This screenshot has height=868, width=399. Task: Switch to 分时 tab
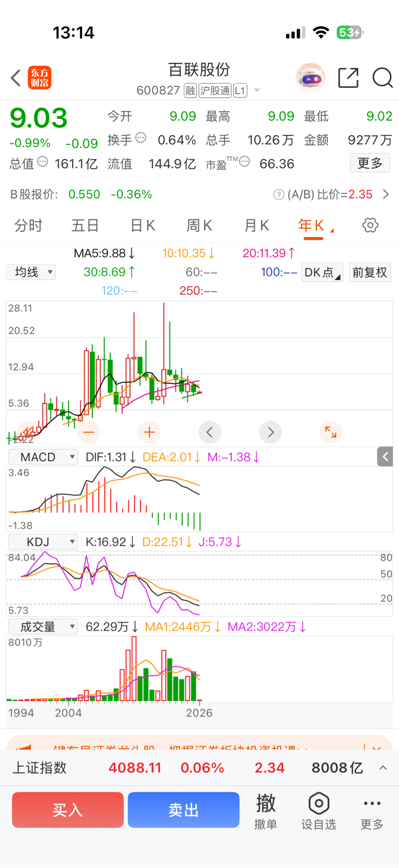point(29,226)
